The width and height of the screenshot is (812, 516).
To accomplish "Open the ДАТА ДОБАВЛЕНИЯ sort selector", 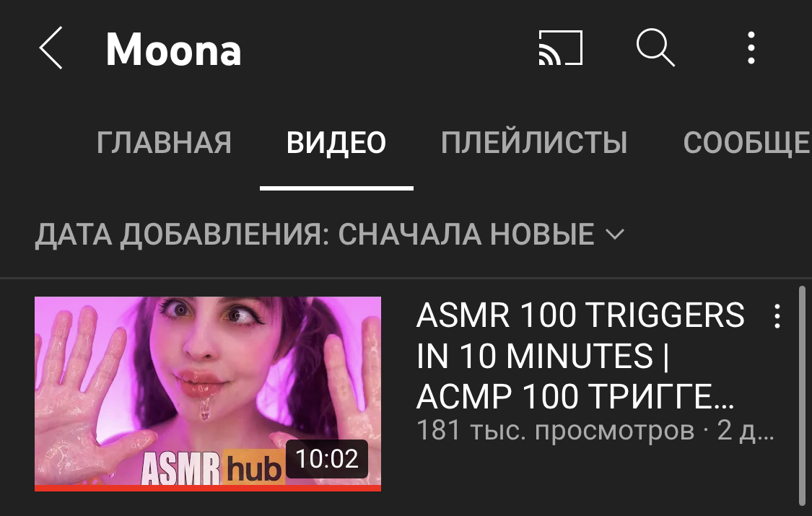I will coord(329,235).
